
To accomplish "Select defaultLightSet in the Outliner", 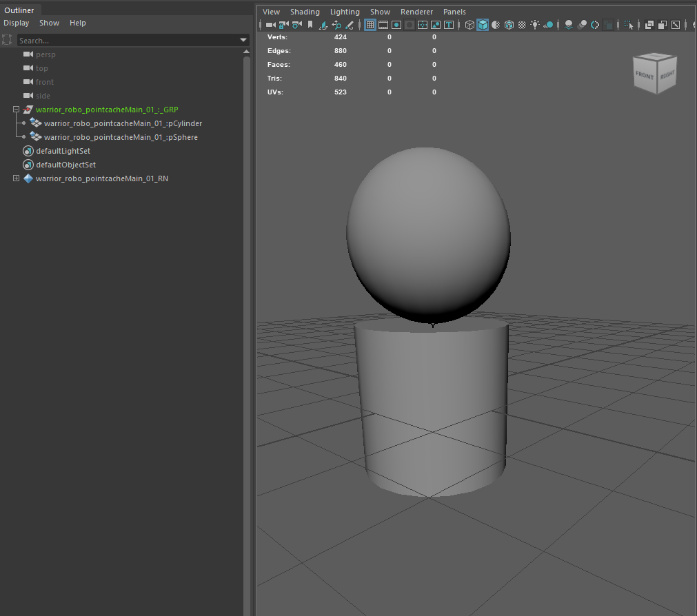I will click(x=63, y=150).
